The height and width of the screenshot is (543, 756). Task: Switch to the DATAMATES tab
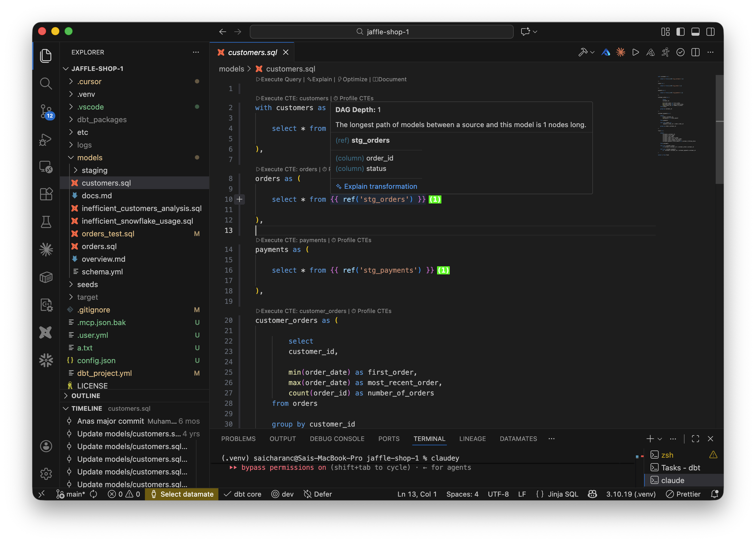pyautogui.click(x=518, y=439)
